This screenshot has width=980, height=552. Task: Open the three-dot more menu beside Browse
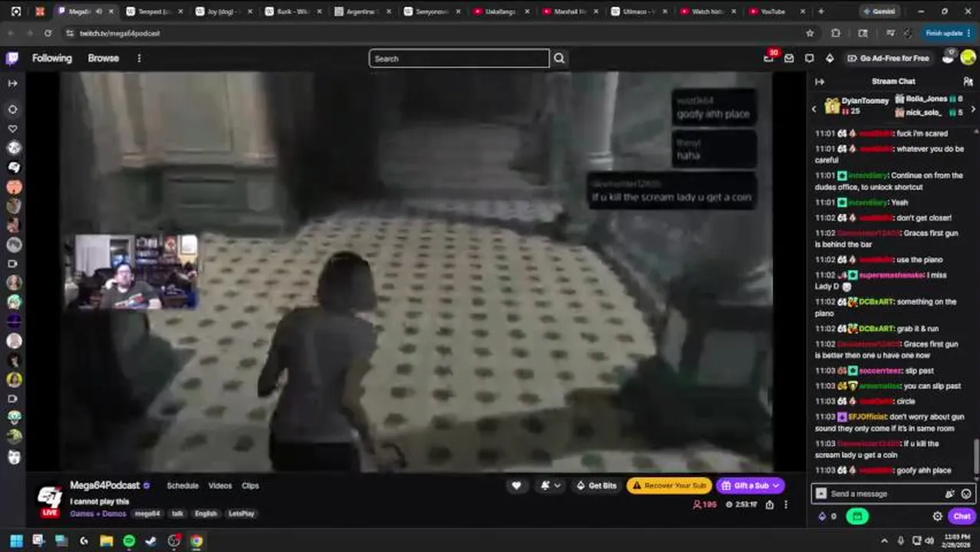[x=139, y=58]
